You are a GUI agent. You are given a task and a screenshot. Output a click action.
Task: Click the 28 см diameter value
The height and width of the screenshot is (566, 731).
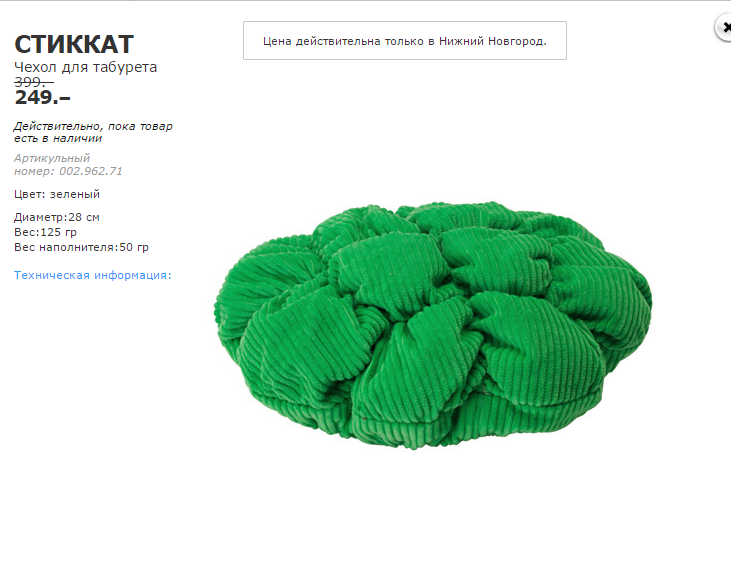tap(84, 217)
